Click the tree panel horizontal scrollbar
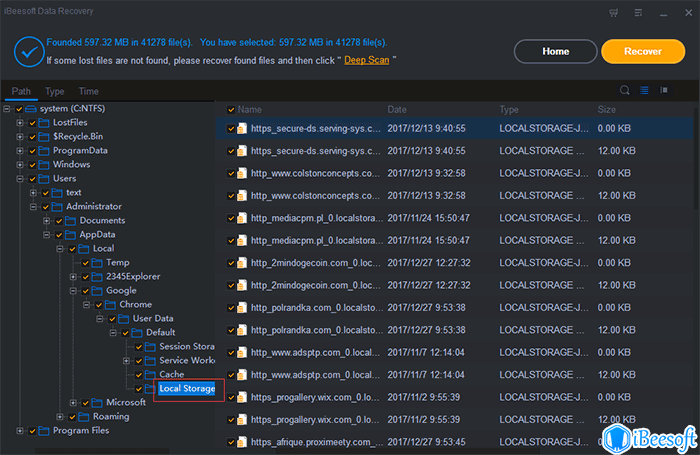Screen dimensions: 700x455 (x=102, y=451)
